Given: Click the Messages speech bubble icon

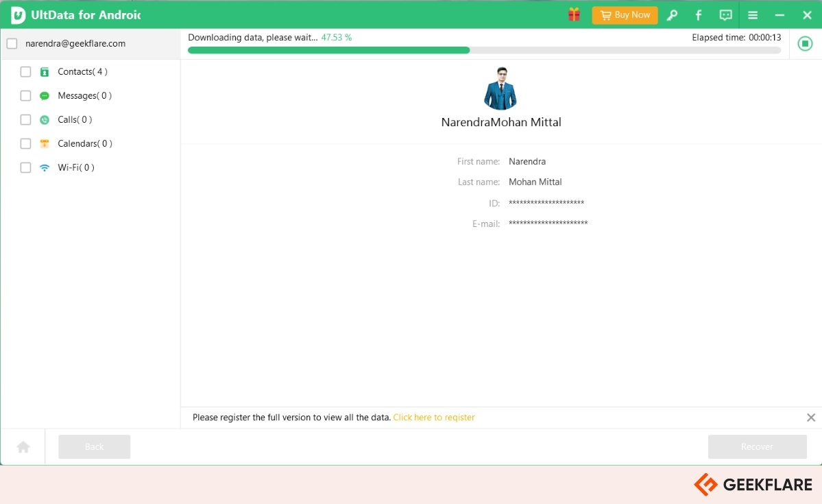Looking at the screenshot, I should click(x=45, y=96).
